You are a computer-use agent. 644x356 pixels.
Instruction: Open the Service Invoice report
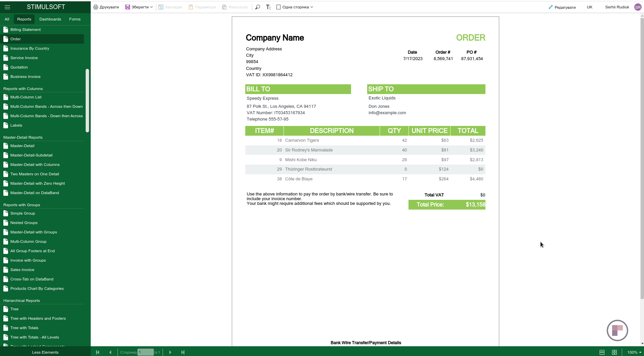[24, 58]
